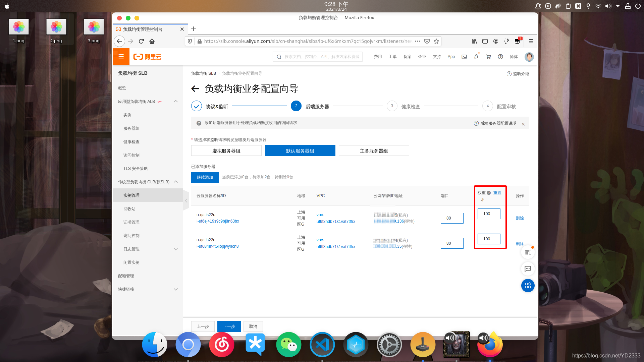The height and width of the screenshot is (362, 644).
Task: Click weight help question mark icon
Action: pos(489,193)
